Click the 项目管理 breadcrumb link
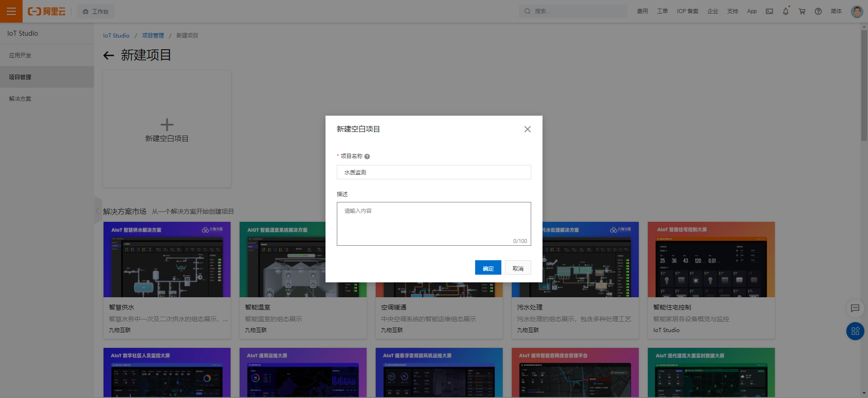The width and height of the screenshot is (868, 398). click(153, 35)
